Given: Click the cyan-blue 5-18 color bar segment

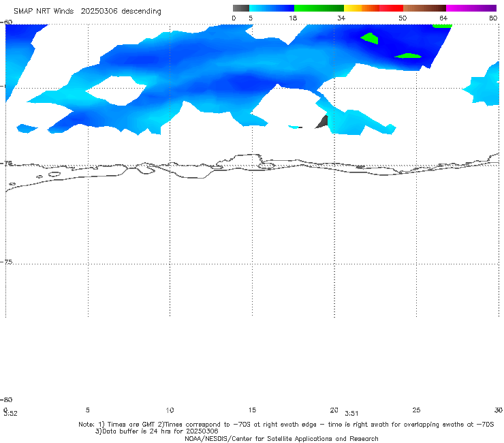Looking at the screenshot, I should point(272,8).
